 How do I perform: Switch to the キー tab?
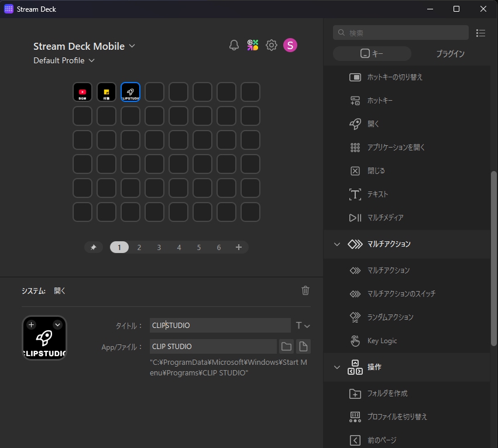pyautogui.click(x=372, y=54)
